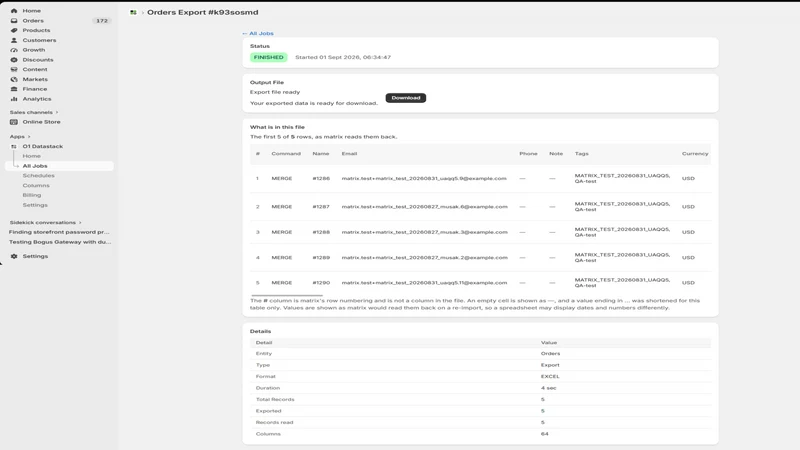The width and height of the screenshot is (800, 450).
Task: Click the Columns value 64
Action: (544, 434)
